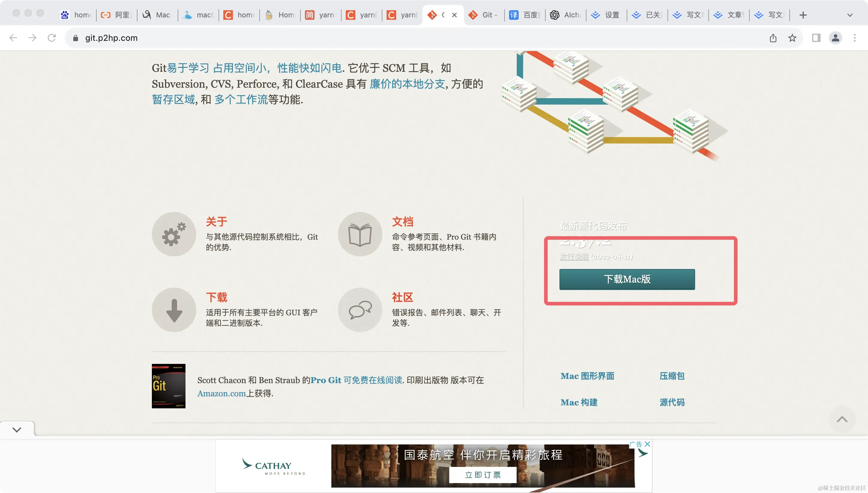
Task: Click the 下载Mac版 button
Action: (x=627, y=279)
